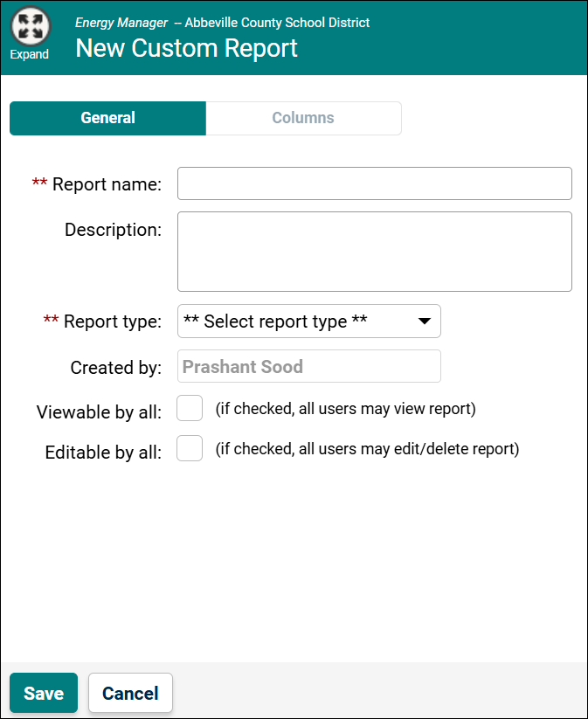Enable the Viewable by all checkbox

click(190, 408)
